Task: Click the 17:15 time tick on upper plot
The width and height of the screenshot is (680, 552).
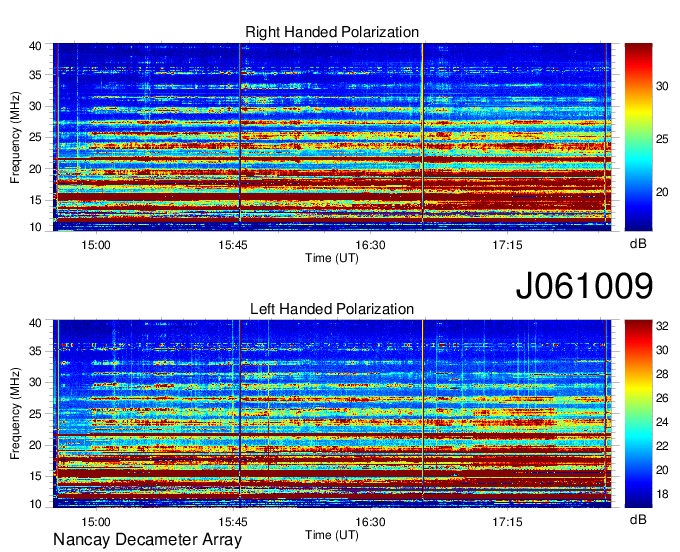Action: tap(507, 245)
